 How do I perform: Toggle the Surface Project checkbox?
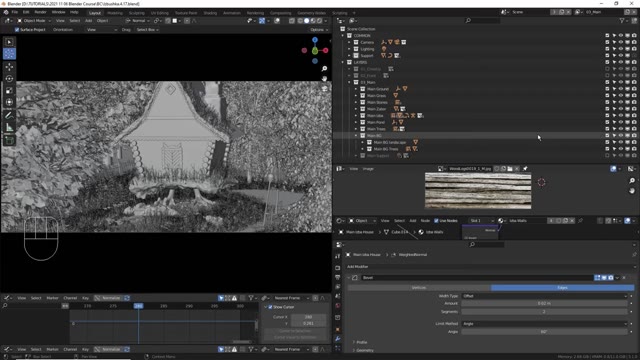tap(17, 30)
